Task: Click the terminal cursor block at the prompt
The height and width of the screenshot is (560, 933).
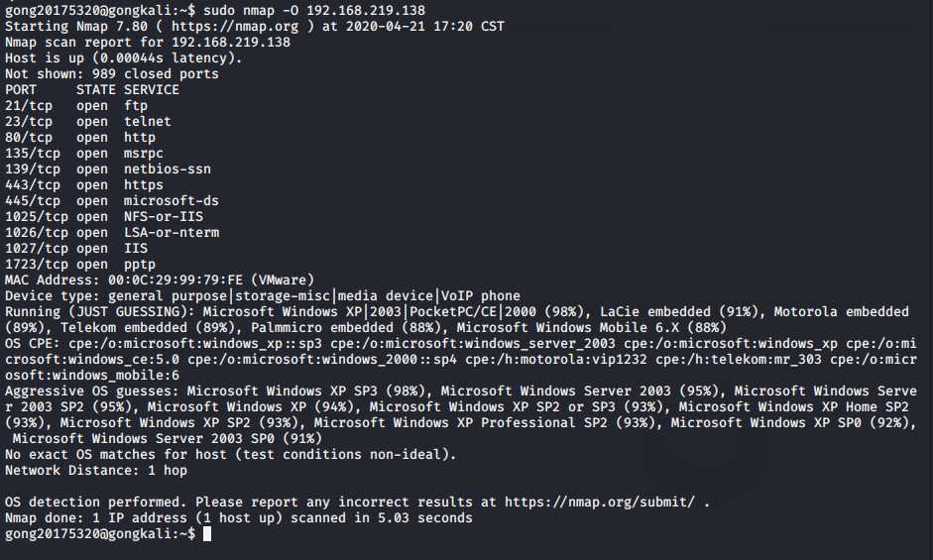Action: click(207, 534)
